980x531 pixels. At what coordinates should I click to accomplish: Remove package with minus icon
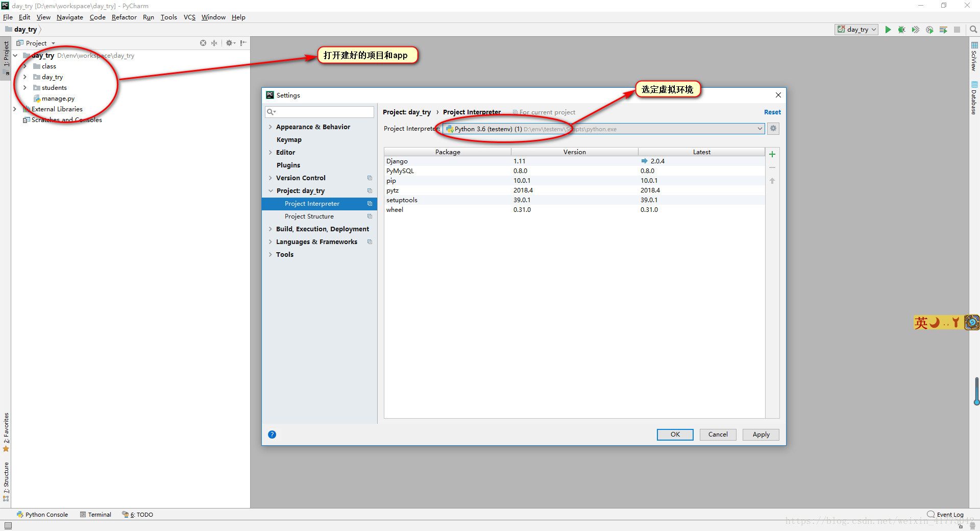coord(772,167)
